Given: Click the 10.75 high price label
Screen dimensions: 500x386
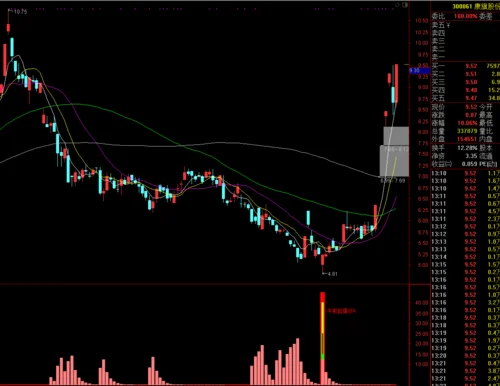Looking at the screenshot, I should [x=20, y=12].
